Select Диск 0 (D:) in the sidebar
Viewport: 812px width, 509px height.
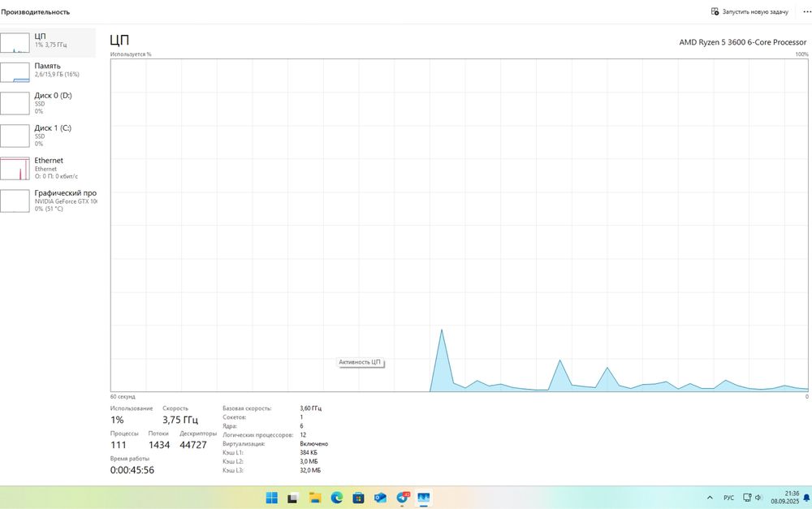point(48,103)
